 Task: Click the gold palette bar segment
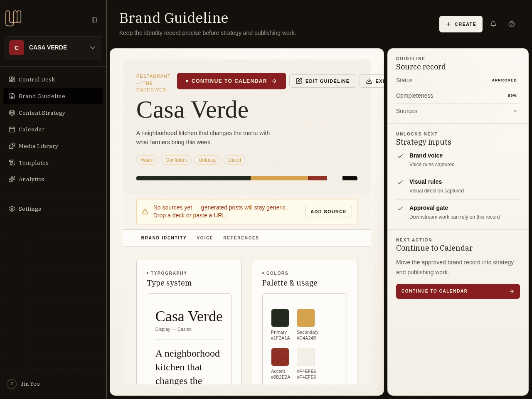pyautogui.click(x=279, y=178)
